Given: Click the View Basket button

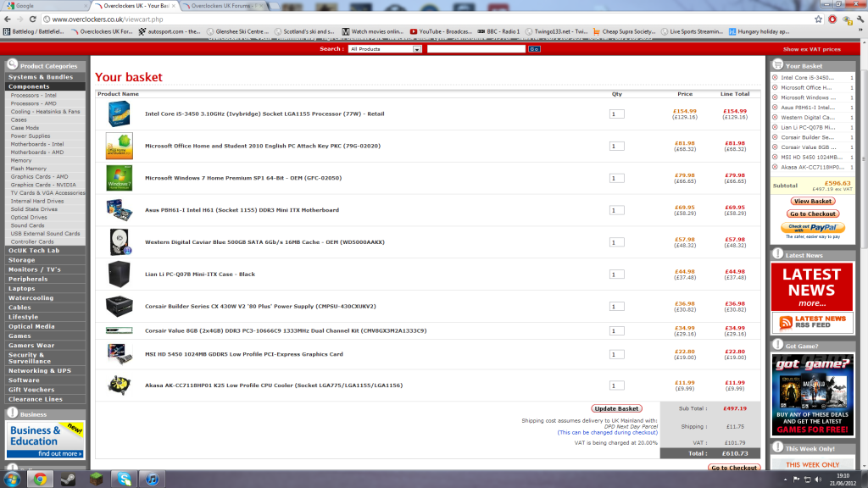Looking at the screenshot, I should (813, 202).
